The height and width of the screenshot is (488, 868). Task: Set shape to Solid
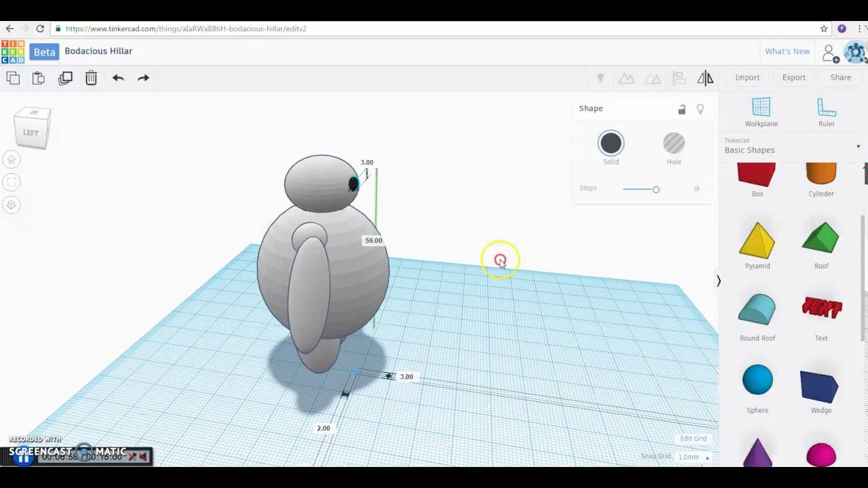point(611,144)
